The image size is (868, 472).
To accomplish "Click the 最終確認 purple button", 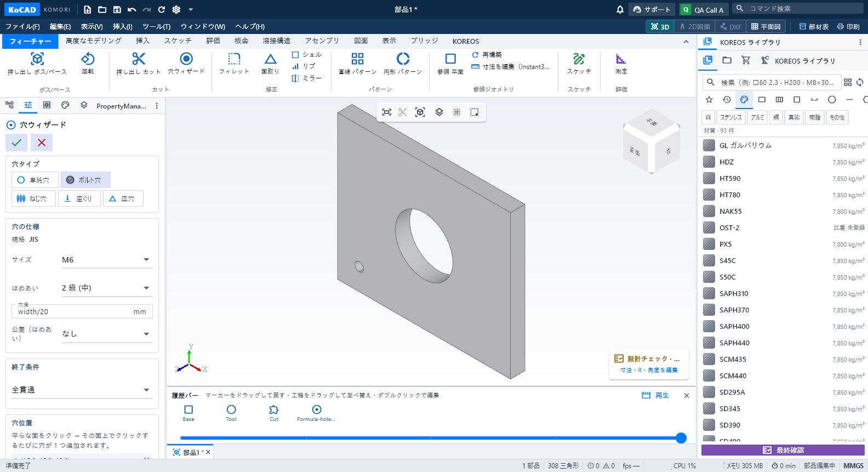I will pyautogui.click(x=783, y=450).
